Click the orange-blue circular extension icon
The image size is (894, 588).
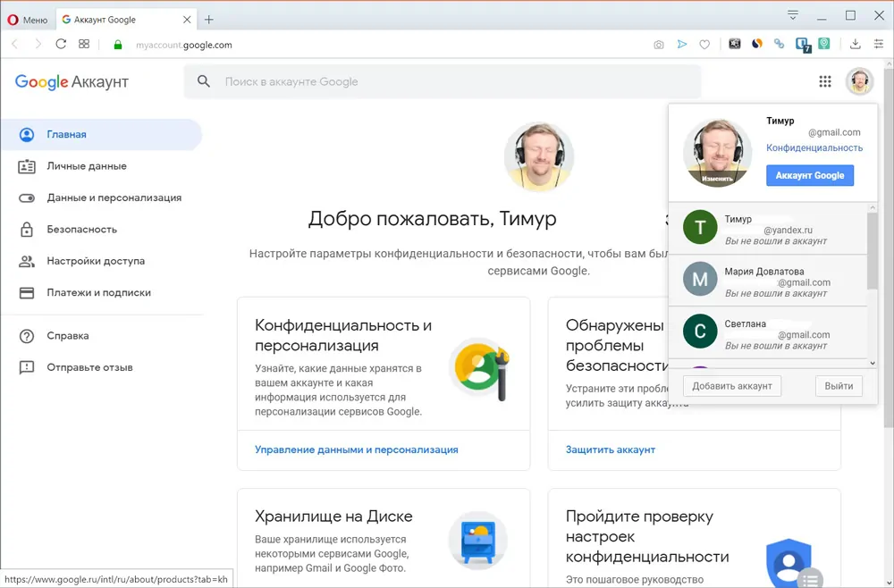pos(757,44)
